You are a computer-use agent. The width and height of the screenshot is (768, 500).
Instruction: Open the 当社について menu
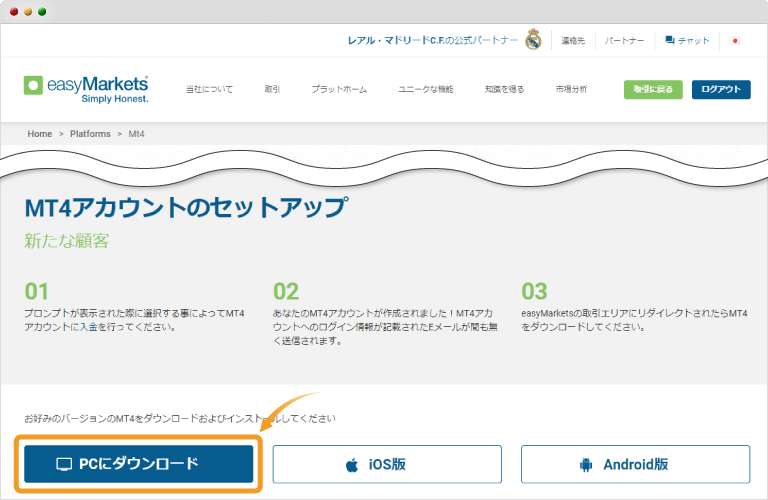click(210, 89)
